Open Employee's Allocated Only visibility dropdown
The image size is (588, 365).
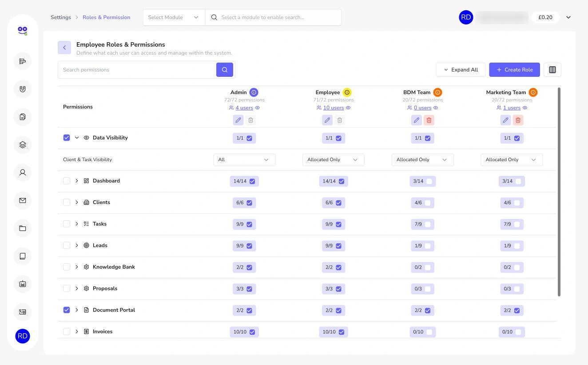pyautogui.click(x=334, y=160)
